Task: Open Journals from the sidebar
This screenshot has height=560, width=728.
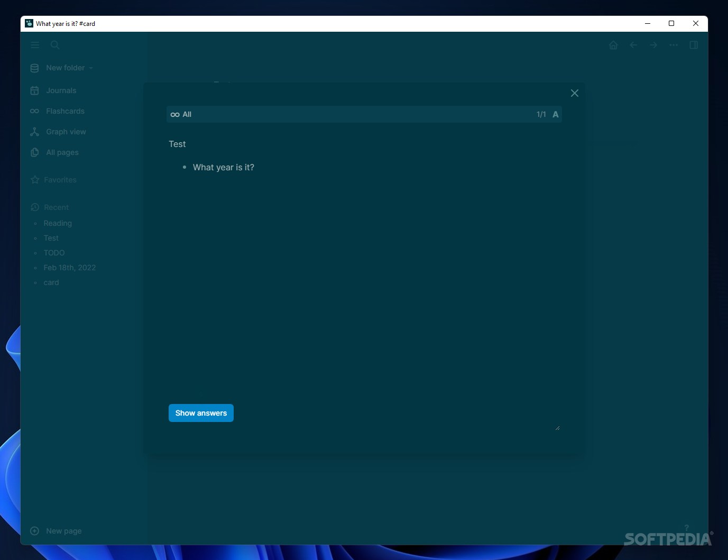Action: point(61,90)
